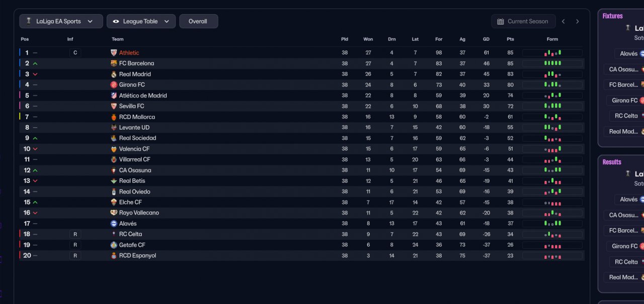Click the Sevilla FC crest icon
This screenshot has height=304, width=644.
click(114, 106)
